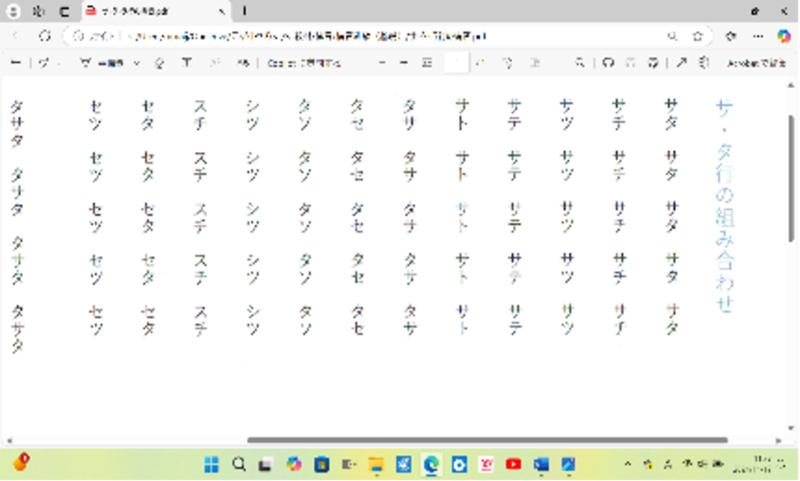
Task: Toggle the PDF contents sidebar button
Action: click(15, 62)
